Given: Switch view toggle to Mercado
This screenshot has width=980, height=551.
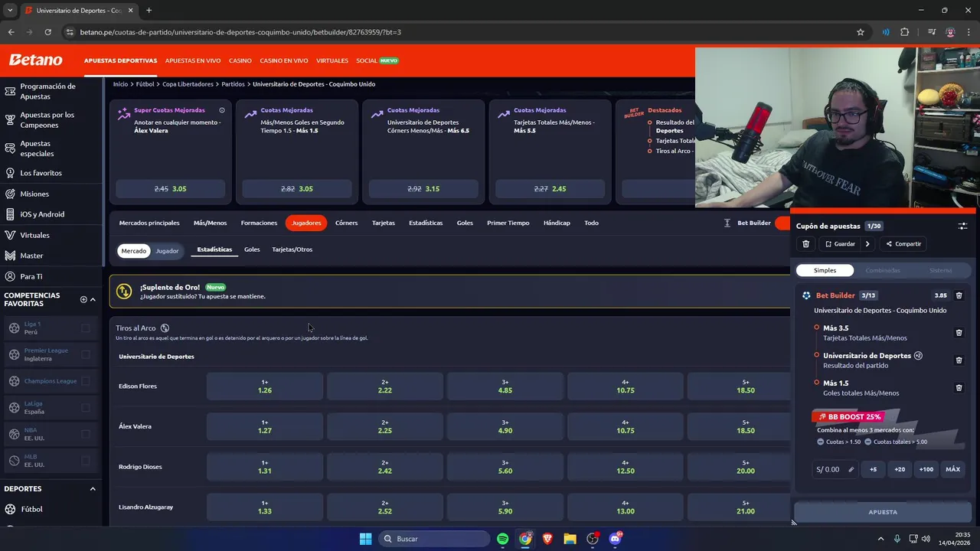Looking at the screenshot, I should [133, 251].
